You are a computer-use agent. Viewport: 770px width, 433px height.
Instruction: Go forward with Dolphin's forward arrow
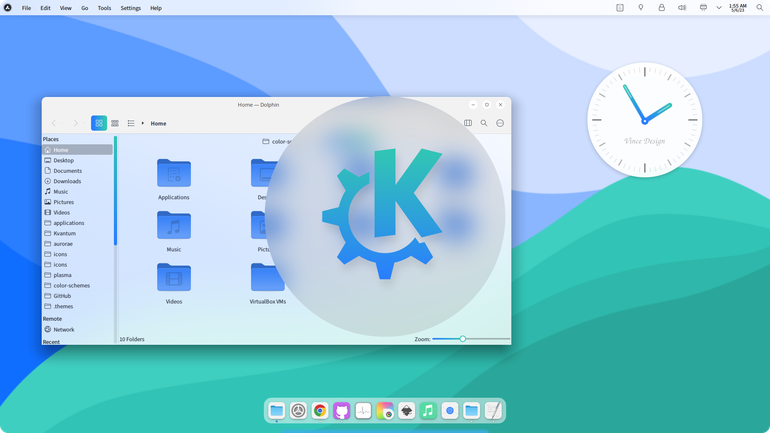tap(76, 123)
